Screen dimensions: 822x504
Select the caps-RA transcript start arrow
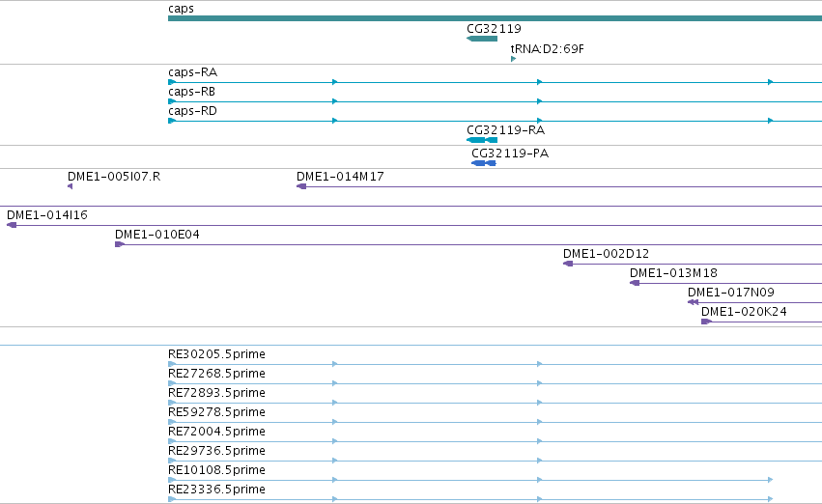pos(172,82)
